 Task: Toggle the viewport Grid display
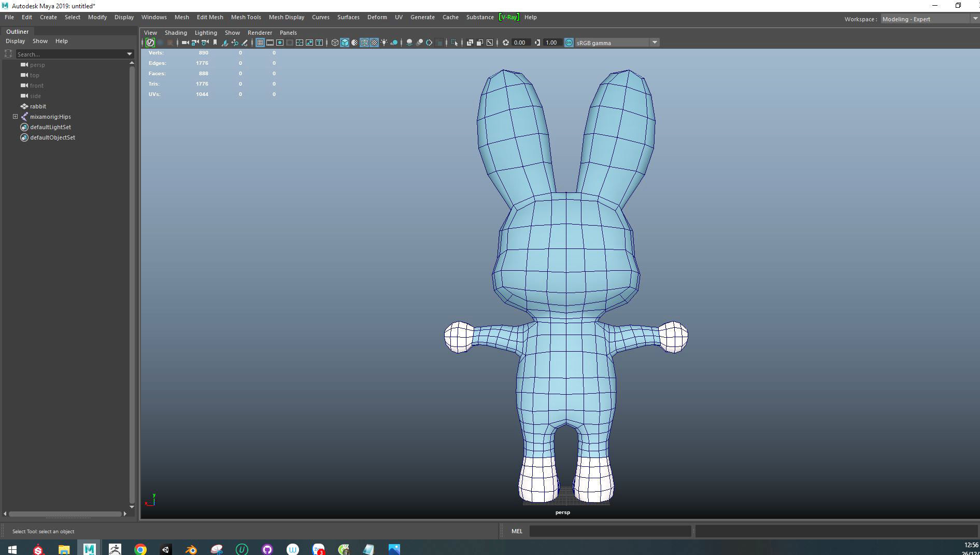260,43
